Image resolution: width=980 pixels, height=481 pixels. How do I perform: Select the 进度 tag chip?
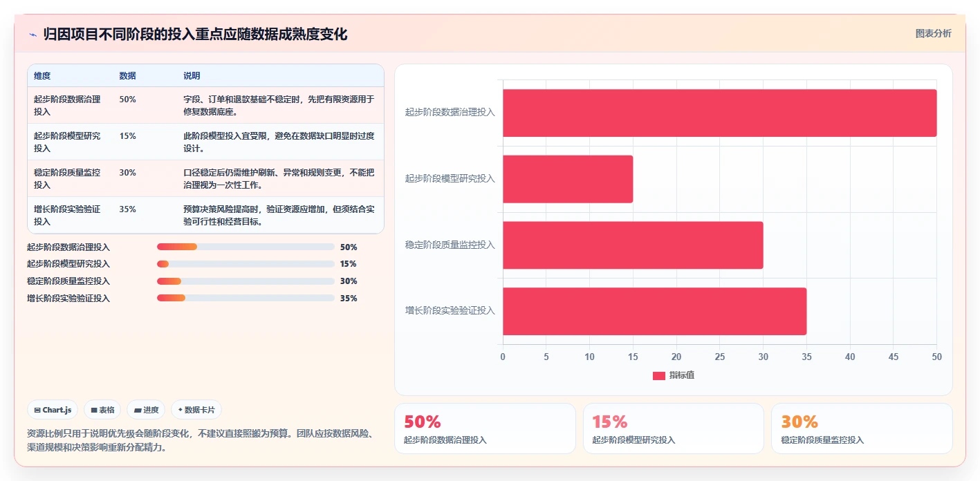pos(146,410)
